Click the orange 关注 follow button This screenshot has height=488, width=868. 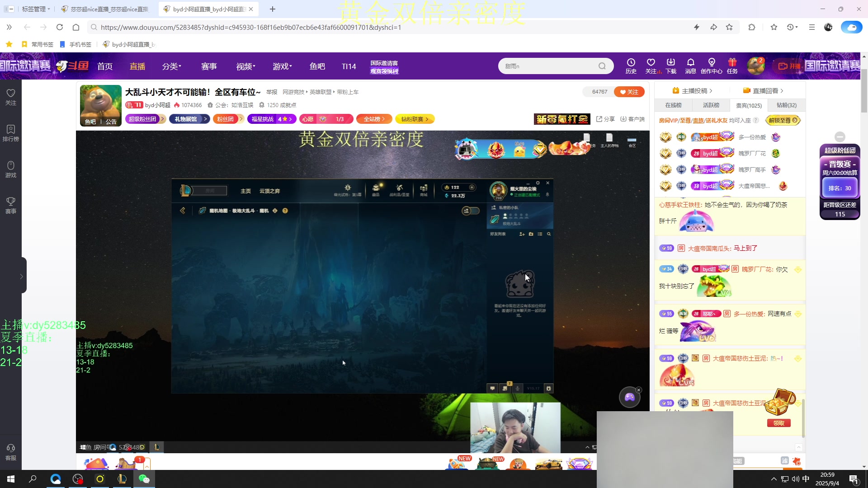pyautogui.click(x=629, y=92)
